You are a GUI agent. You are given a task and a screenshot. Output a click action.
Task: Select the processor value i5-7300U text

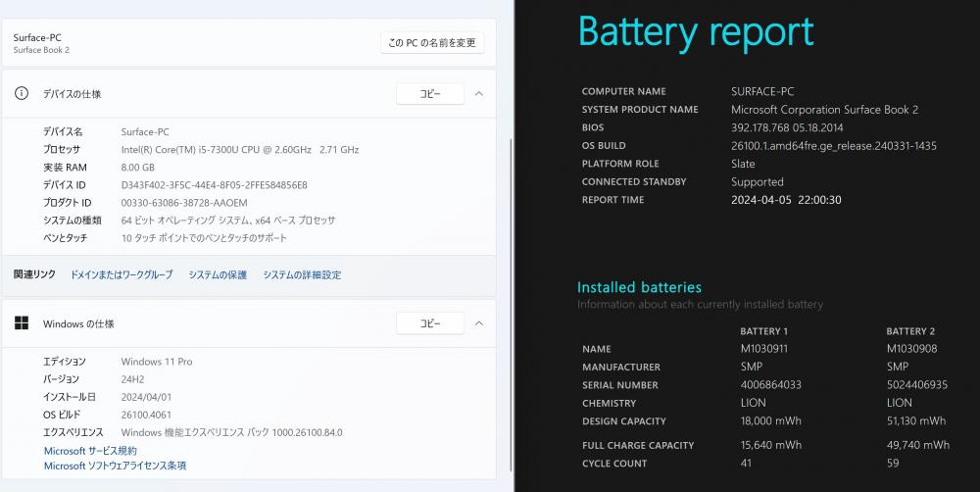coord(240,150)
